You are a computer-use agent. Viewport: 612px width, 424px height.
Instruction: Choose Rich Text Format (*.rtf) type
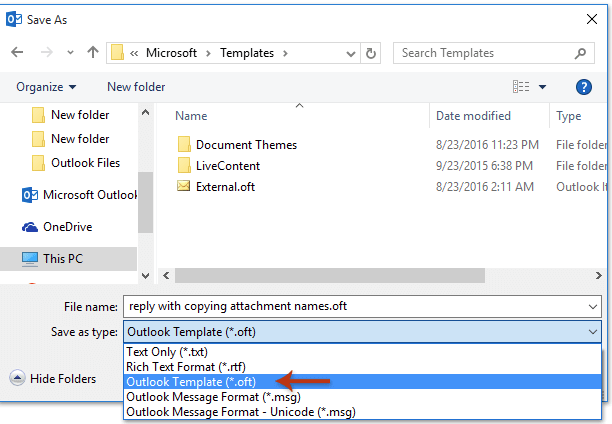click(x=362, y=367)
